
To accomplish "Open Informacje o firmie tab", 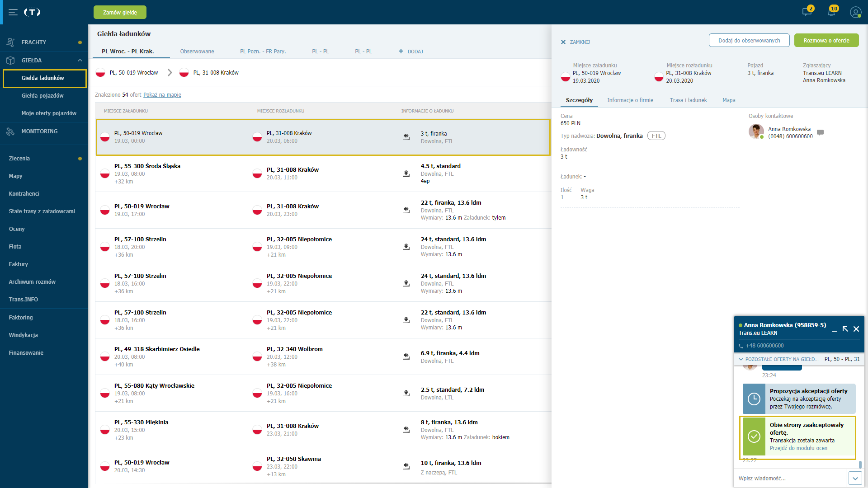I will tap(630, 100).
